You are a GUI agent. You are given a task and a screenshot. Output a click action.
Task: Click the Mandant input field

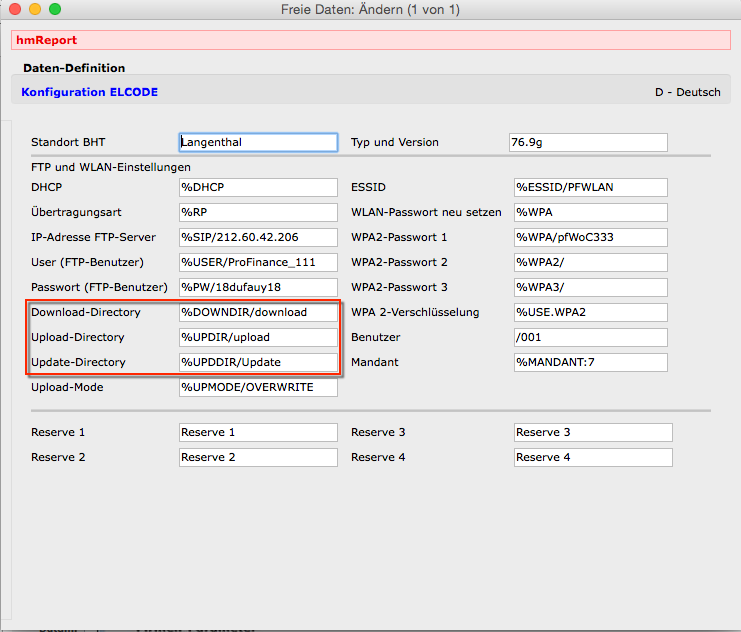[590, 362]
